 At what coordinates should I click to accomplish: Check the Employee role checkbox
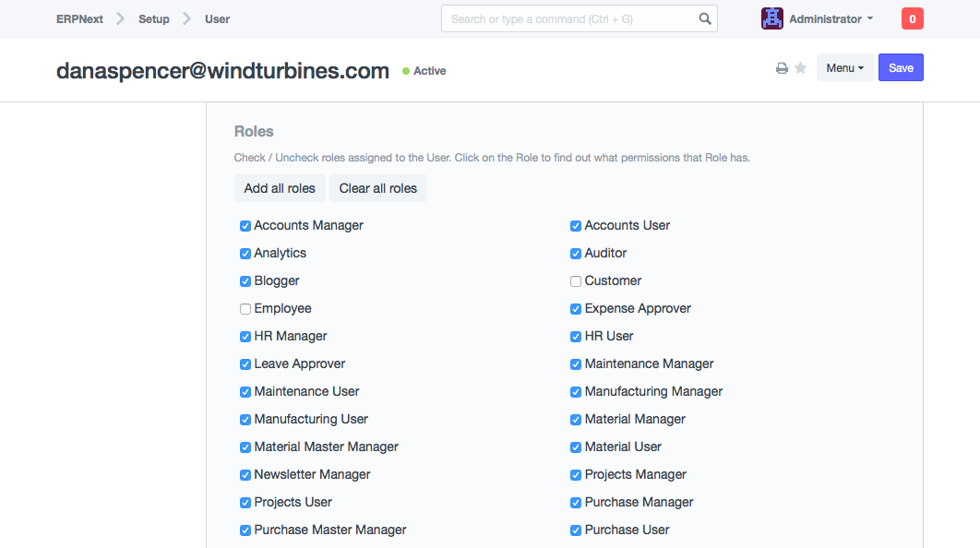coord(245,309)
